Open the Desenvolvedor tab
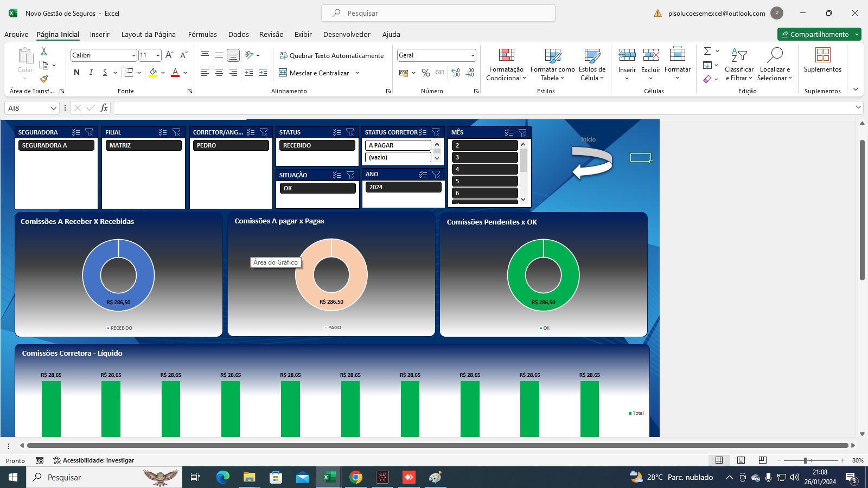Image resolution: width=868 pixels, height=488 pixels. pyautogui.click(x=347, y=34)
